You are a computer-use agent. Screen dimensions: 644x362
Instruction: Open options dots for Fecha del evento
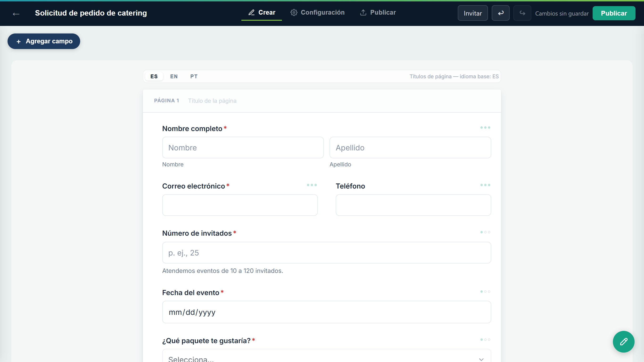485,292
